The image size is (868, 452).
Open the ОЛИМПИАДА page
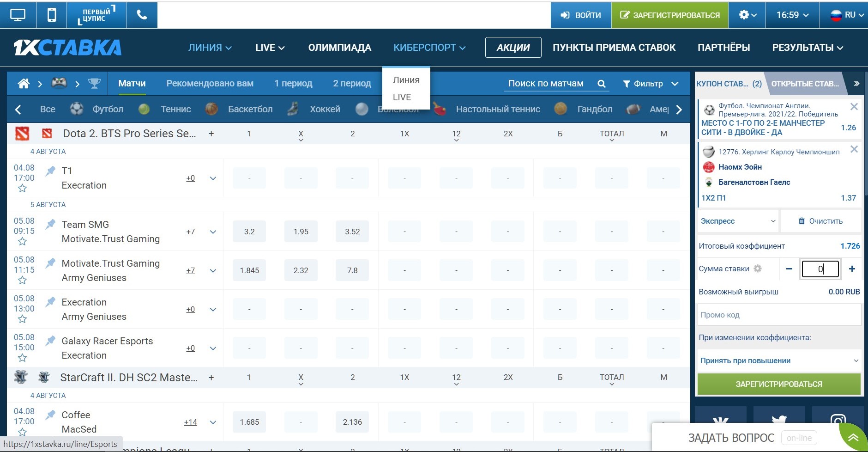pyautogui.click(x=340, y=48)
